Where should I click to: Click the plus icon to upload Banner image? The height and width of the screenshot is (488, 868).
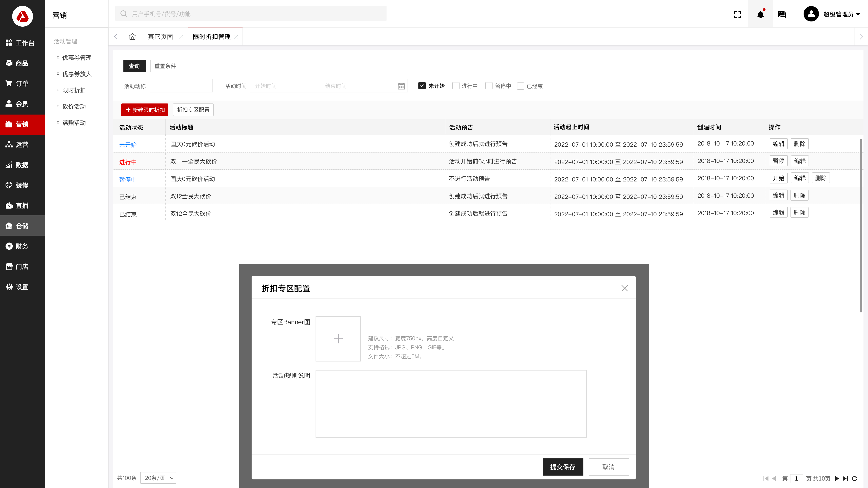338,339
